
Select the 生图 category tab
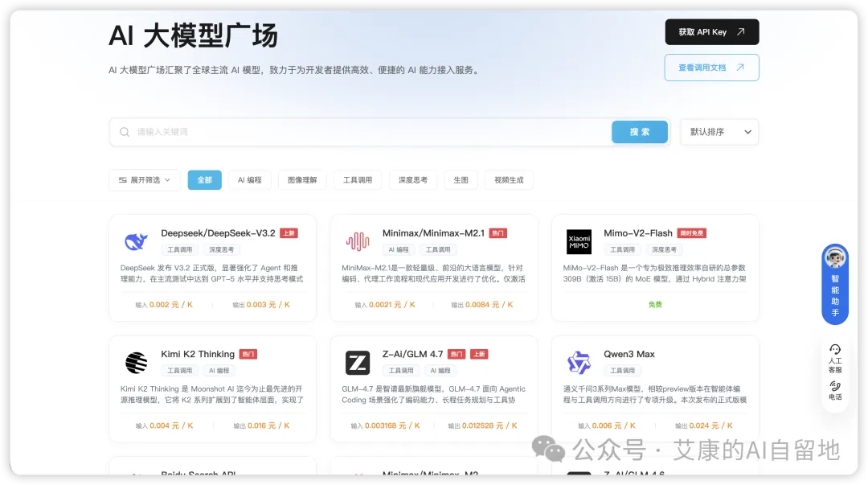(x=461, y=180)
